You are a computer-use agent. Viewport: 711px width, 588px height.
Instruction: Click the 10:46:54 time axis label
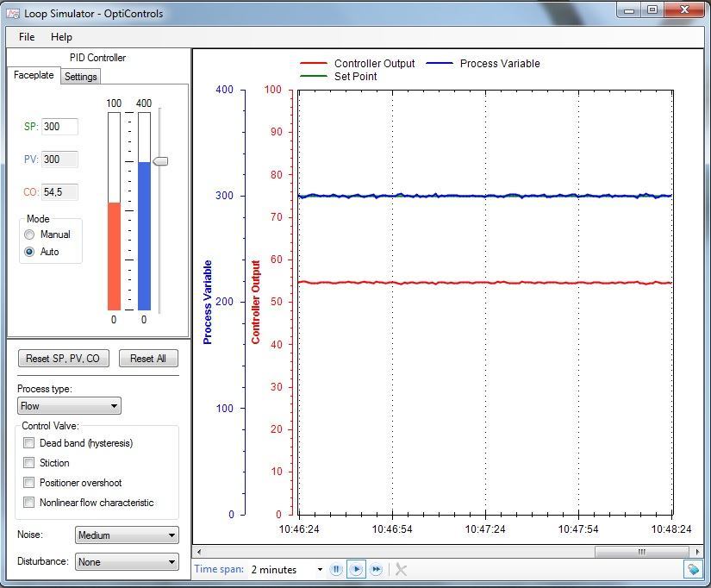pyautogui.click(x=392, y=529)
